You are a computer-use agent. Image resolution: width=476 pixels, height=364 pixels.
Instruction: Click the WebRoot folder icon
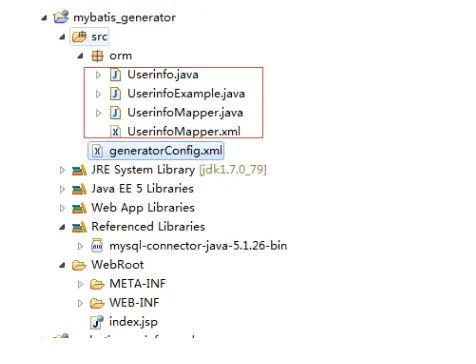79,265
